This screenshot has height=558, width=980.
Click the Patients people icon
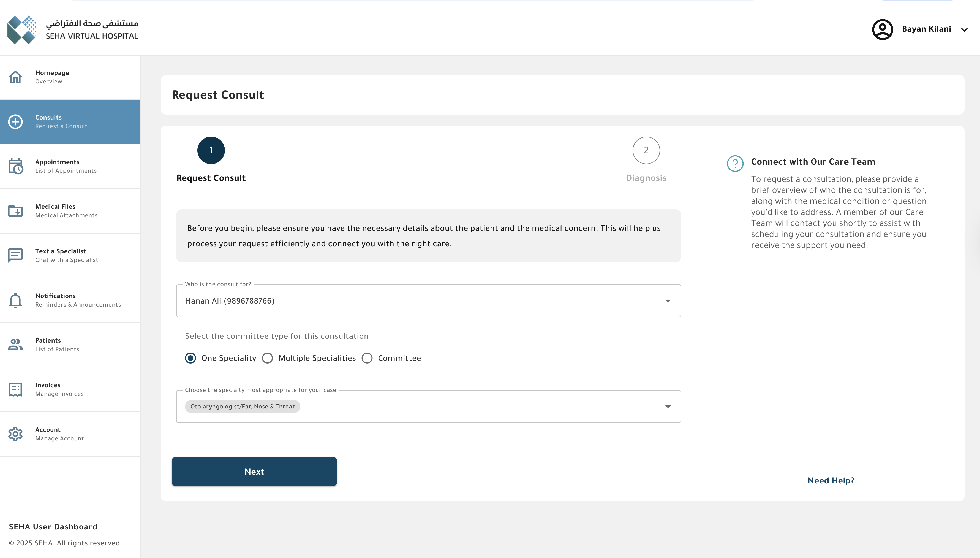[x=15, y=345]
